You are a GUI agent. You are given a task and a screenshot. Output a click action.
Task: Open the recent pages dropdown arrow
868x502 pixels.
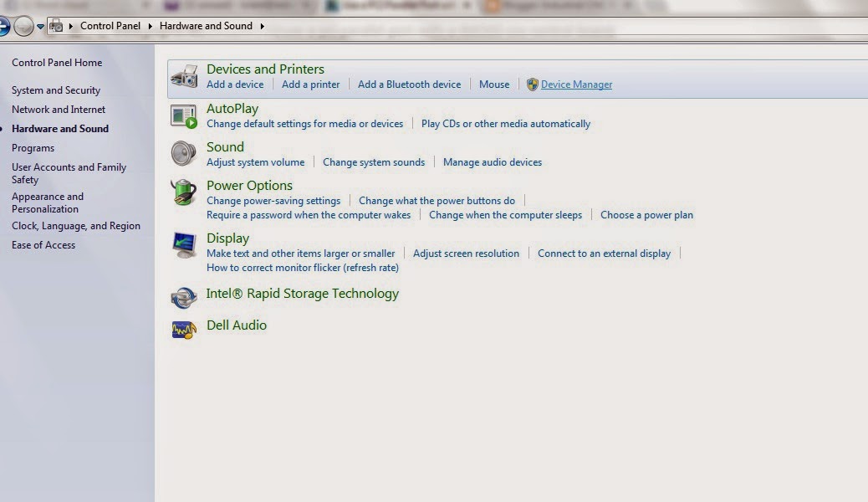[x=40, y=26]
